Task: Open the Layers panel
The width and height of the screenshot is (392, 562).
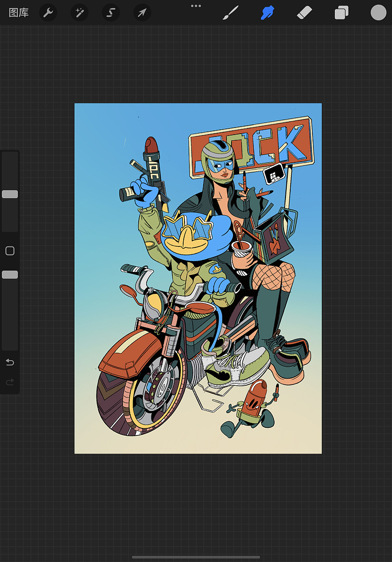Action: tap(341, 13)
